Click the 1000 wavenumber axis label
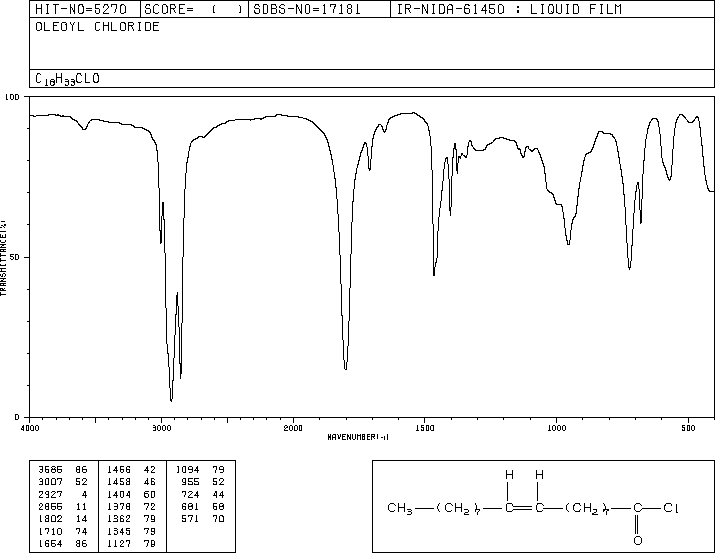The height and width of the screenshot is (553, 715). [x=556, y=428]
